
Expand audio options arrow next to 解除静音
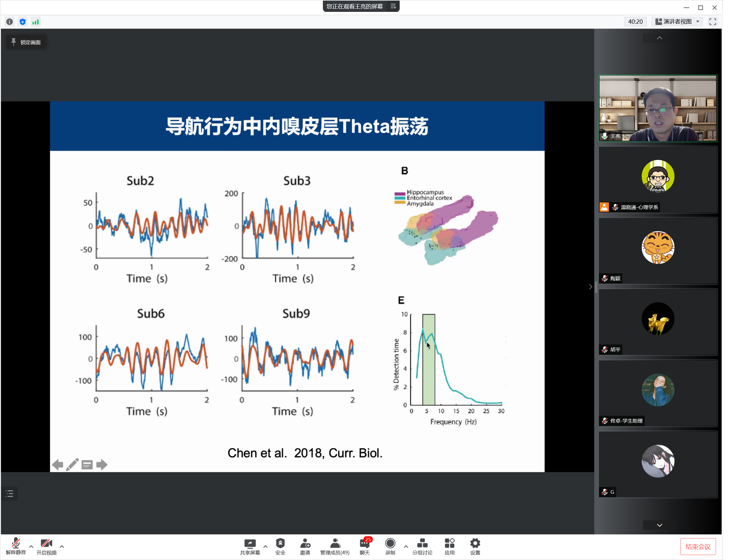point(31,546)
